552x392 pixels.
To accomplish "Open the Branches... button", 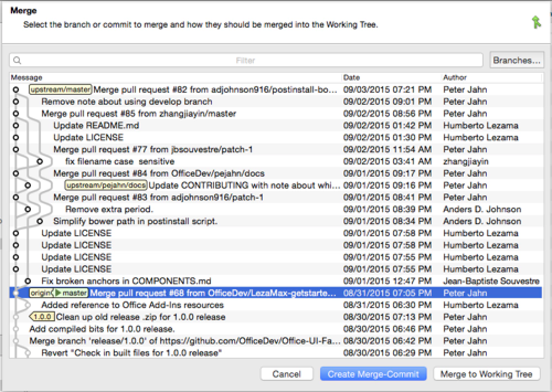I will tap(517, 60).
